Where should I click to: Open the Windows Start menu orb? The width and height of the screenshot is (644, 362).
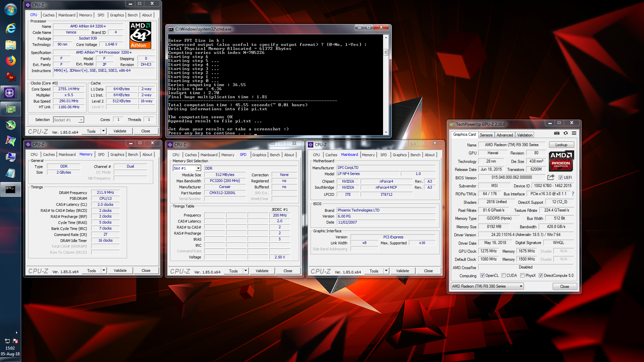pos(10,9)
